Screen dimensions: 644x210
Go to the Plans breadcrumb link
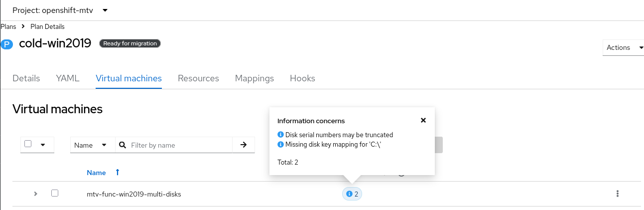[8, 26]
